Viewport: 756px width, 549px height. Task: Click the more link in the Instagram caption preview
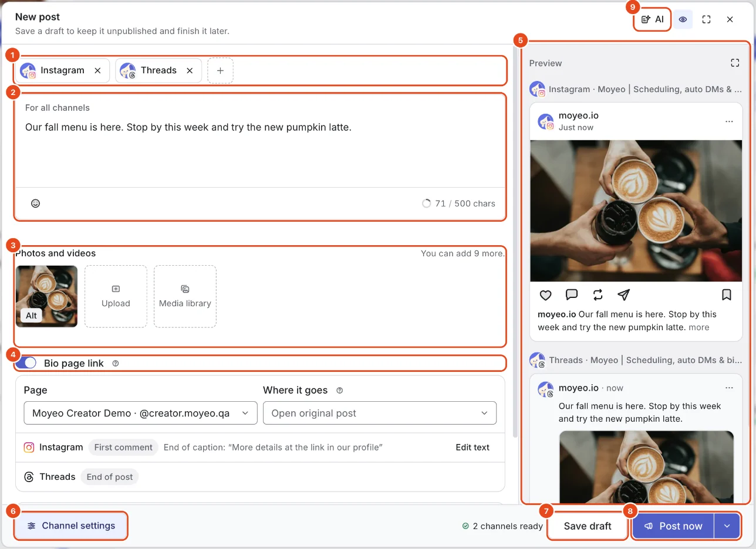(698, 327)
